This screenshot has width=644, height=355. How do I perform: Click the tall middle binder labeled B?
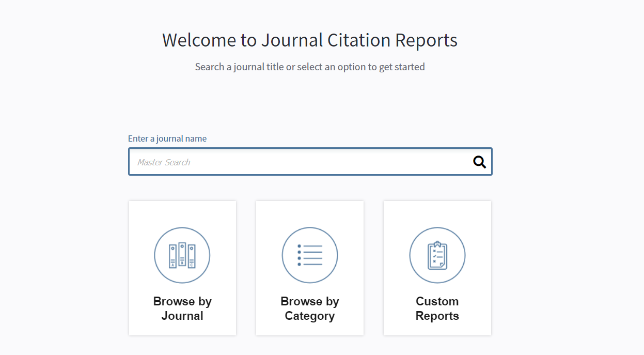coord(182,254)
